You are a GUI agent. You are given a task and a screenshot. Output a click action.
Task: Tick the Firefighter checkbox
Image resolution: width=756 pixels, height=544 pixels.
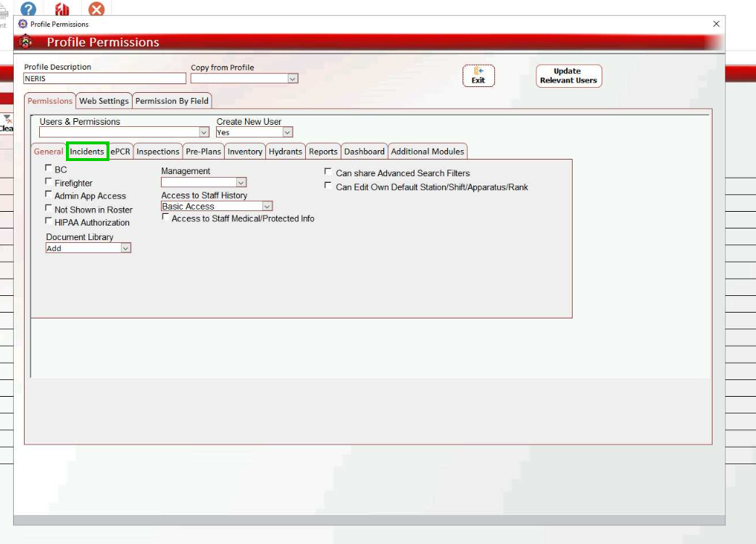(49, 182)
